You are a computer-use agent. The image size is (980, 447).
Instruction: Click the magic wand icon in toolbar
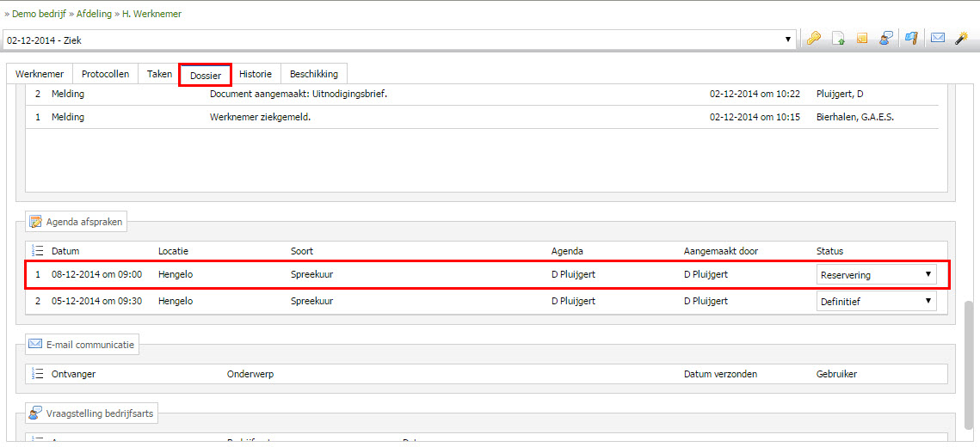point(962,39)
